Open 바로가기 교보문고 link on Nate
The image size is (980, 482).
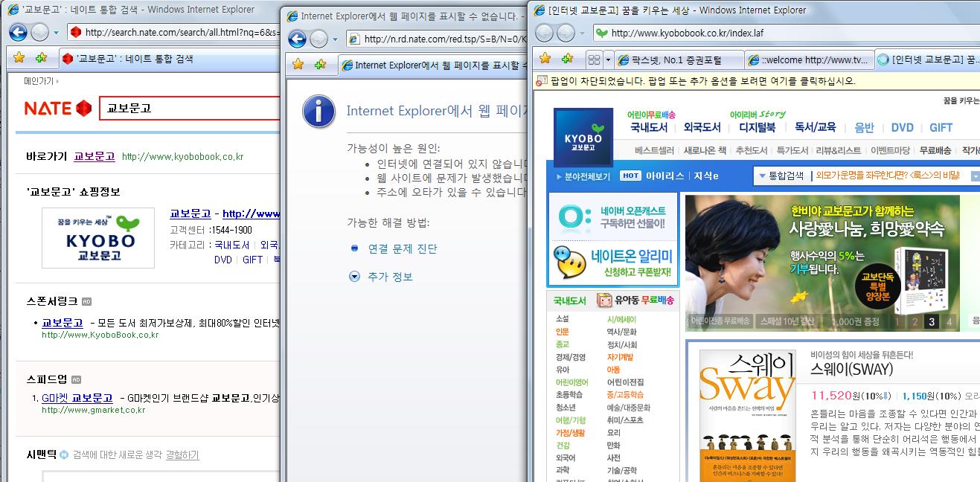95,156
